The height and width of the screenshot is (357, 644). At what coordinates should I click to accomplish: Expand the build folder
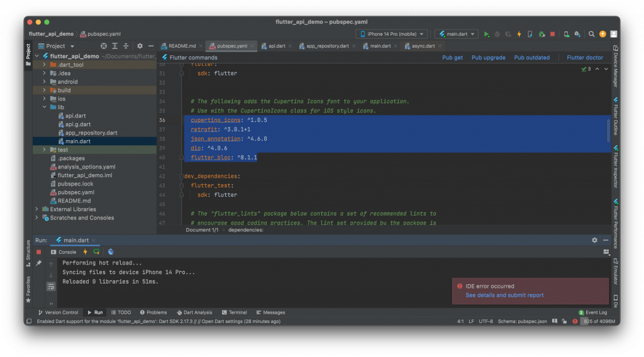click(x=45, y=91)
